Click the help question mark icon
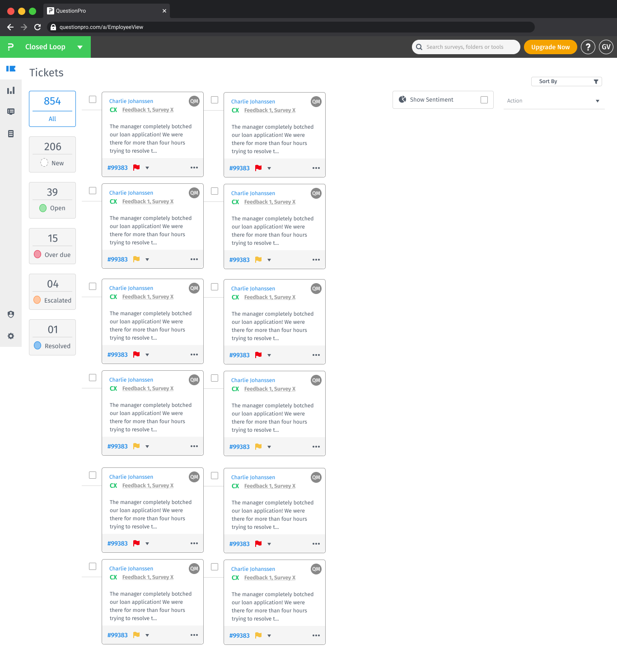The image size is (617, 672). (588, 47)
